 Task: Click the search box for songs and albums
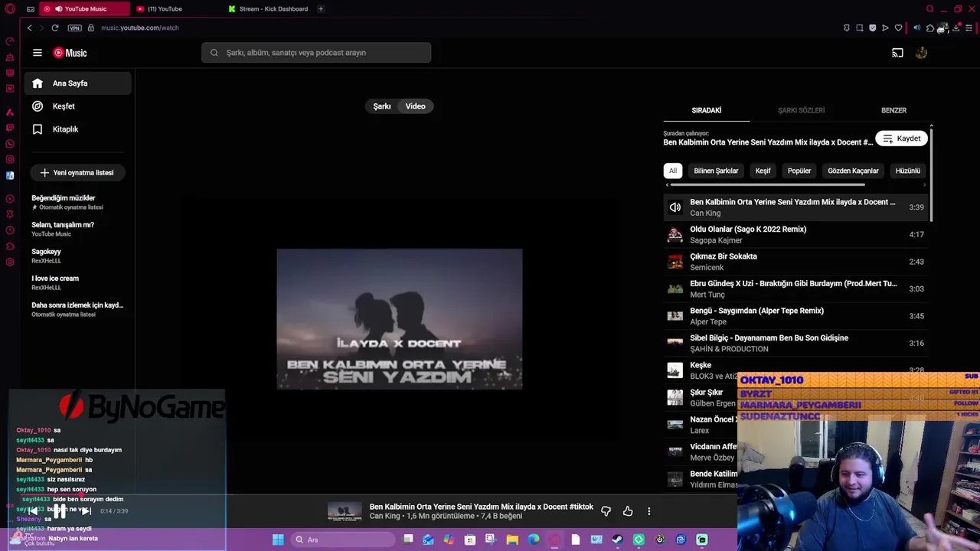click(x=316, y=53)
